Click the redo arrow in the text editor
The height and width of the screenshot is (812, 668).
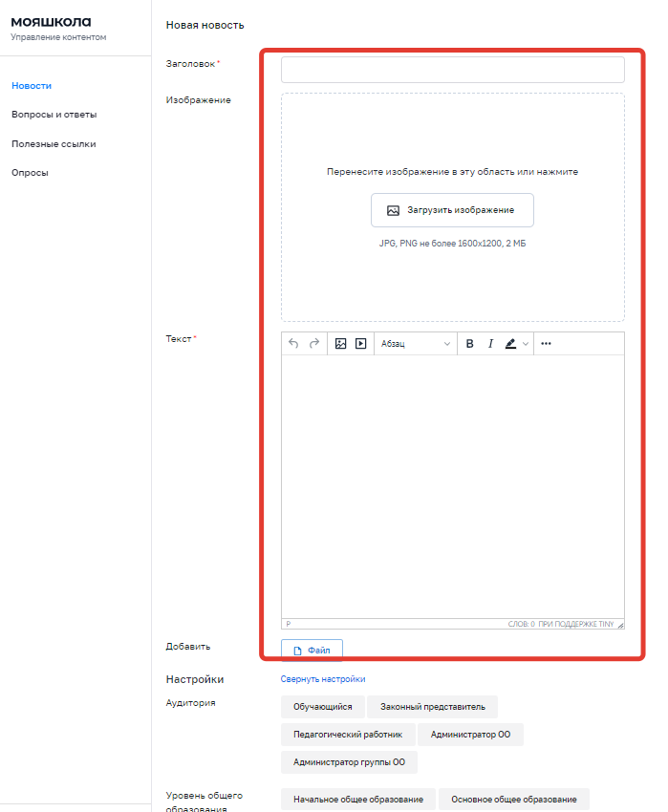click(313, 344)
